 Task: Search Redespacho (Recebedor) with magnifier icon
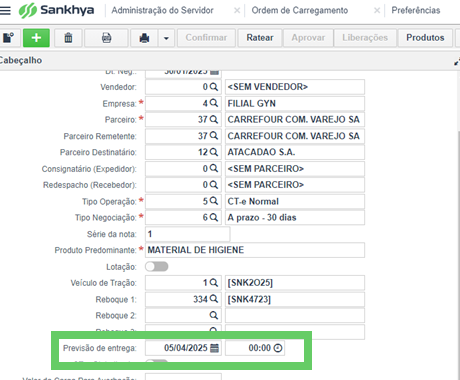214,185
